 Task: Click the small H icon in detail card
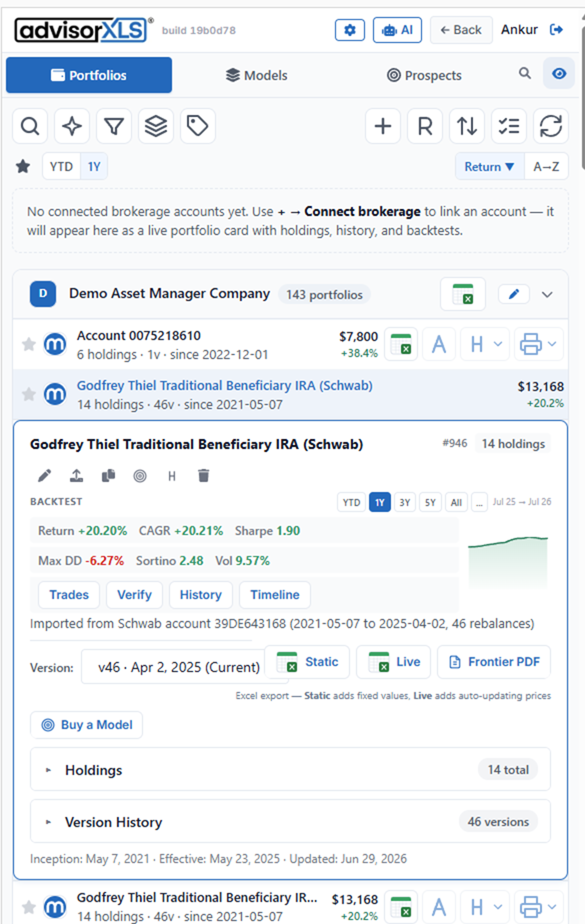172,476
